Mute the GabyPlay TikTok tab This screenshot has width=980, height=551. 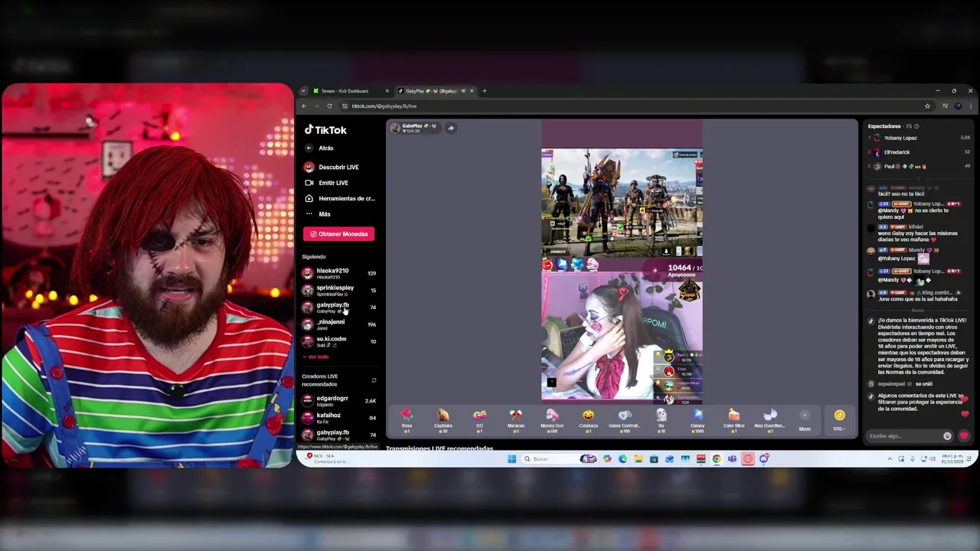[x=462, y=91]
